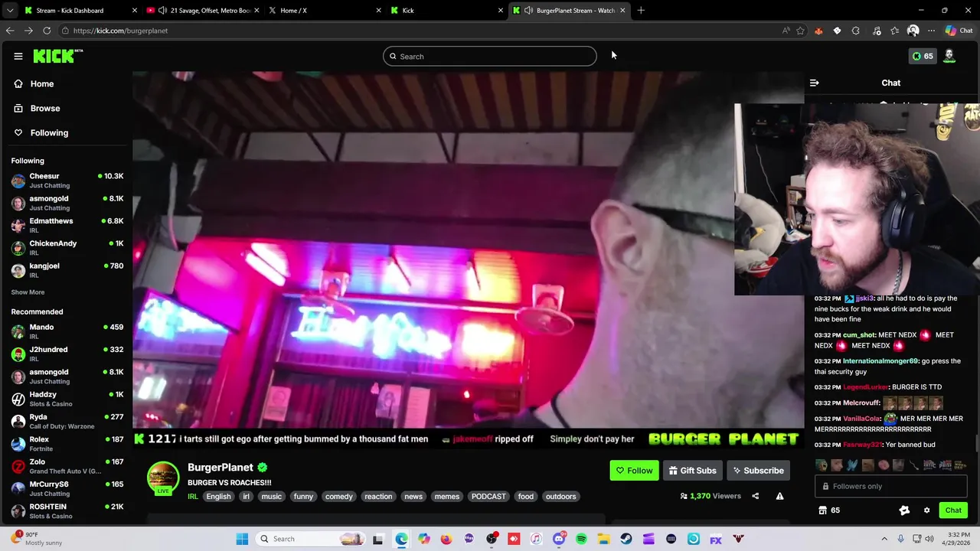Click the Kick search field
Image resolution: width=980 pixels, height=551 pixels.
[x=490, y=56]
